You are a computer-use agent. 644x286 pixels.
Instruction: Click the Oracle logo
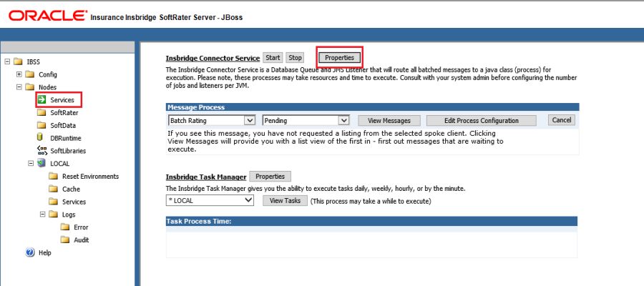pyautogui.click(x=47, y=16)
